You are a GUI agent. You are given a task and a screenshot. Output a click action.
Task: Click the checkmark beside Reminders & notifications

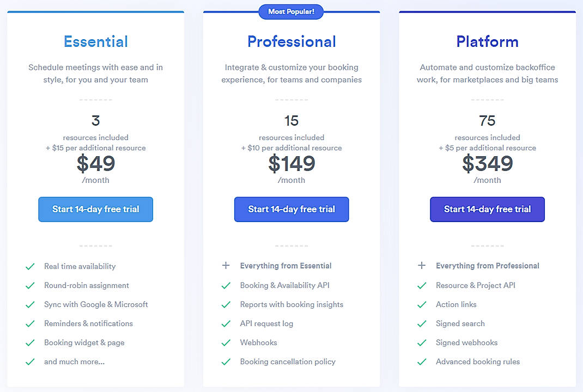pyautogui.click(x=31, y=323)
